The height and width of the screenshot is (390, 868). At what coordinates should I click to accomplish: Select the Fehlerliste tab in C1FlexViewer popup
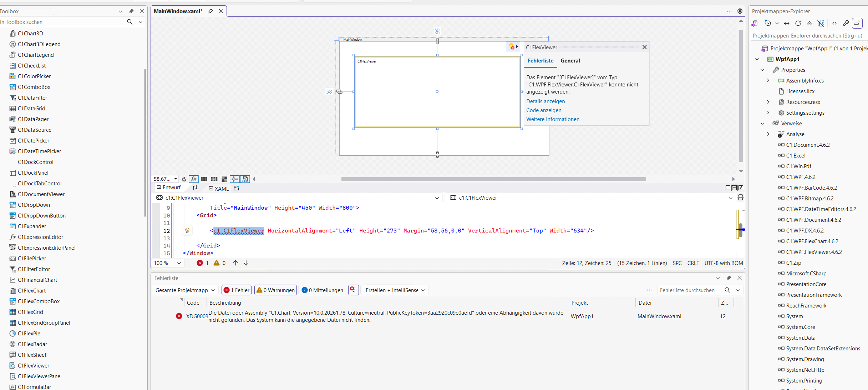coord(540,61)
